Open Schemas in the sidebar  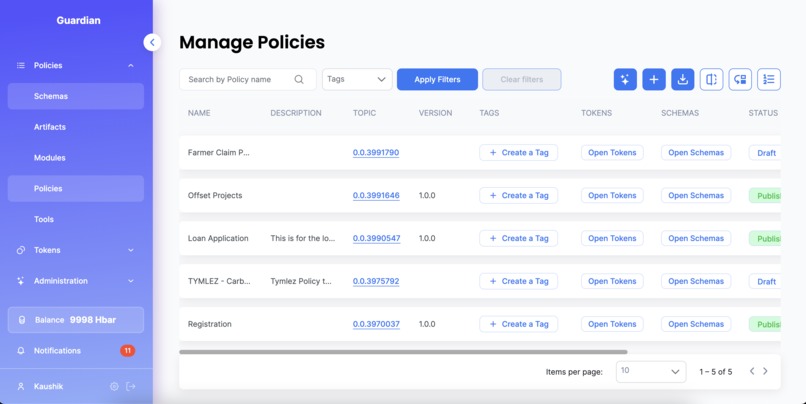tap(76, 96)
